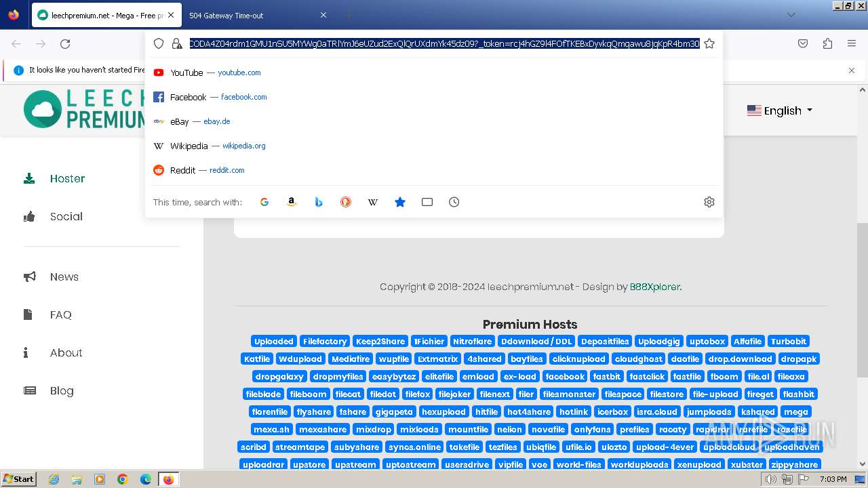
Task: Open the Extensions puzzle icon
Action: (827, 43)
